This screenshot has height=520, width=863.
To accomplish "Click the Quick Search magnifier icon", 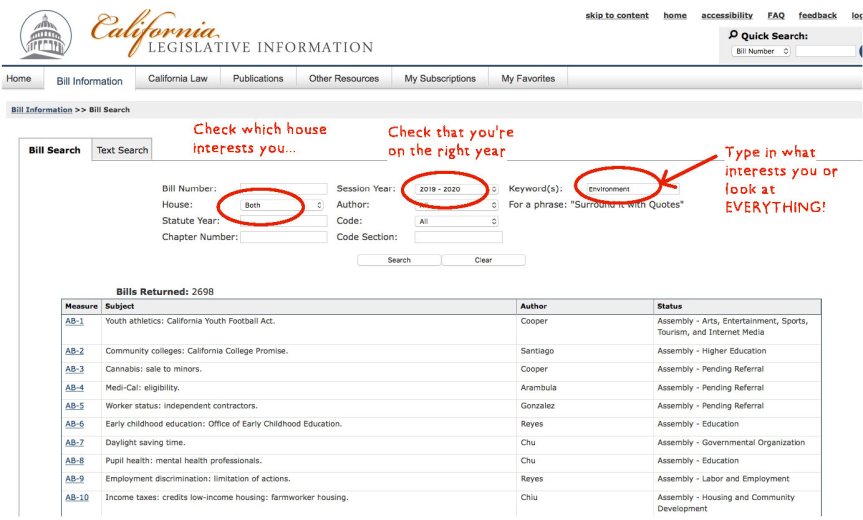I will [x=733, y=35].
